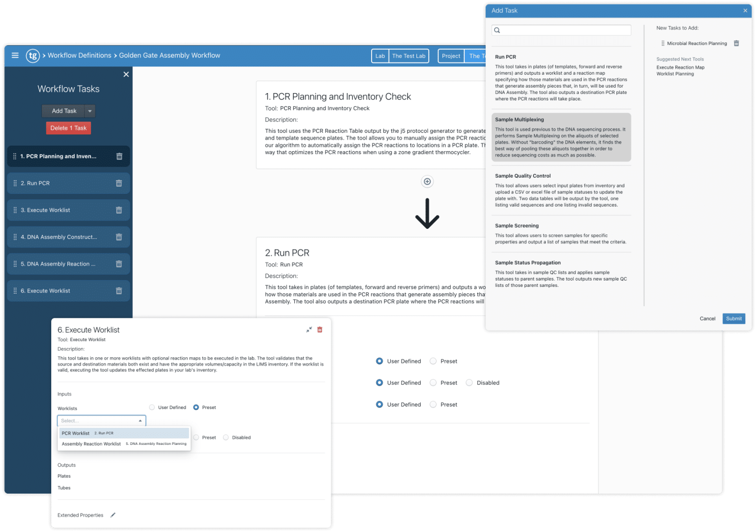This screenshot has height=532, width=756.
Task: Delete task 6 with the red trash icon
Action: tap(319, 330)
